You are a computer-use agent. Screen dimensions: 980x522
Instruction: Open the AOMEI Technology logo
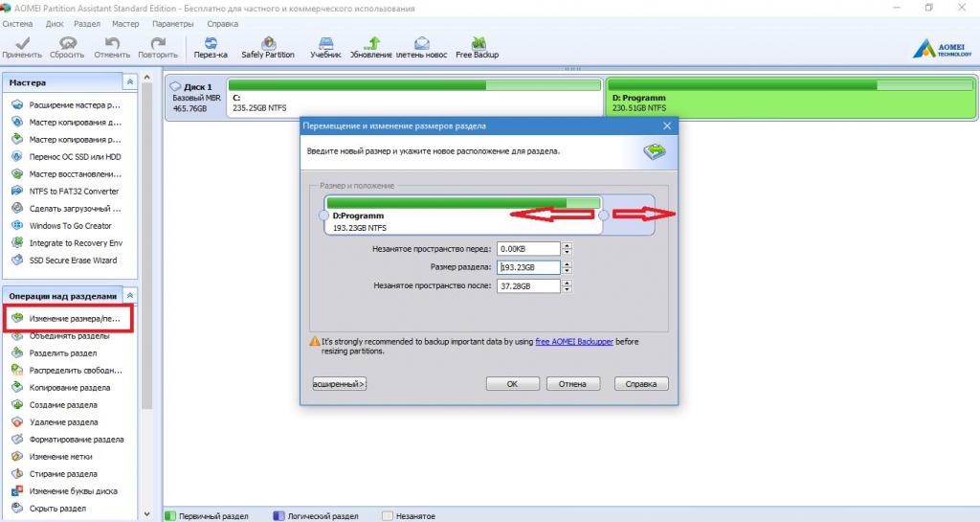tap(942, 49)
